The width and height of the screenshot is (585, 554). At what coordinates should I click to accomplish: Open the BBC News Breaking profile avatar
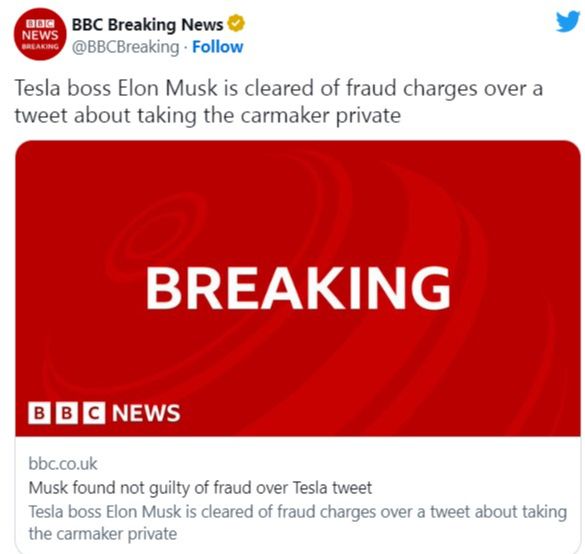coord(40,34)
